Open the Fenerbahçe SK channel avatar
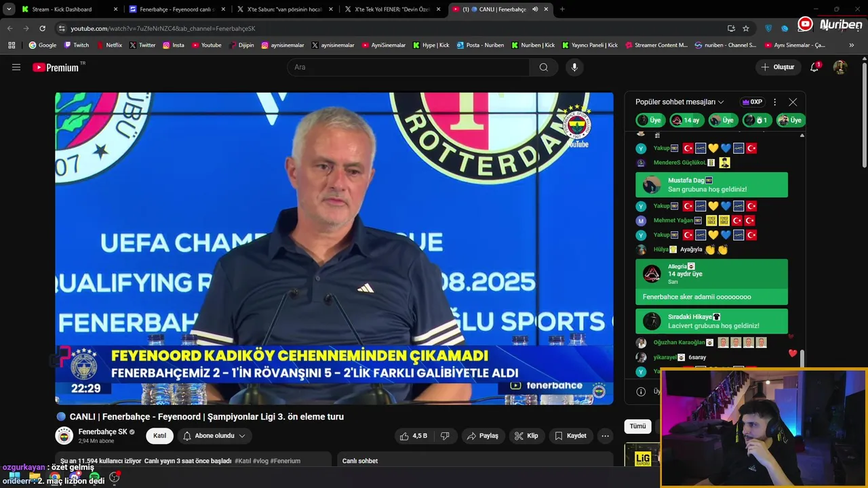The image size is (868, 488). [64, 436]
